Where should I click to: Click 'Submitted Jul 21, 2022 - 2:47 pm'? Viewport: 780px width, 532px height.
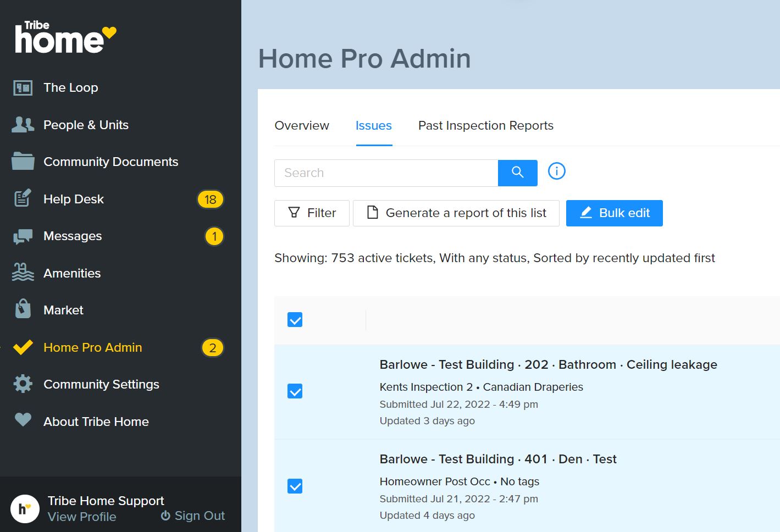(458, 498)
